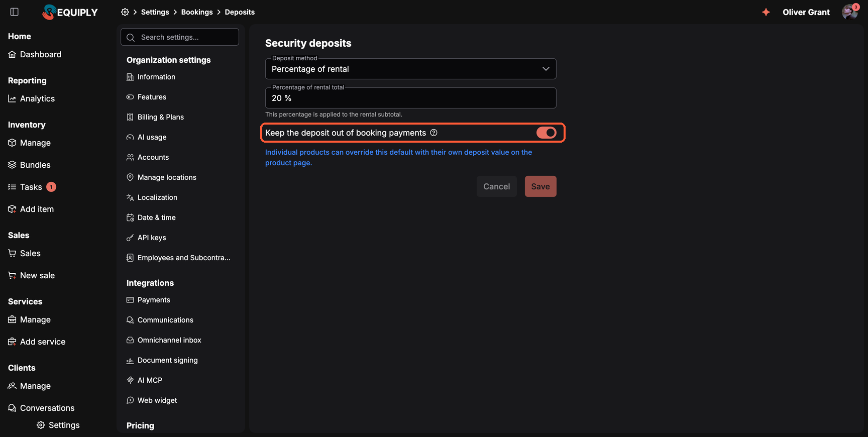Viewport: 868px width, 437px height.
Task: Click the New sale cart icon
Action: [x=12, y=275]
